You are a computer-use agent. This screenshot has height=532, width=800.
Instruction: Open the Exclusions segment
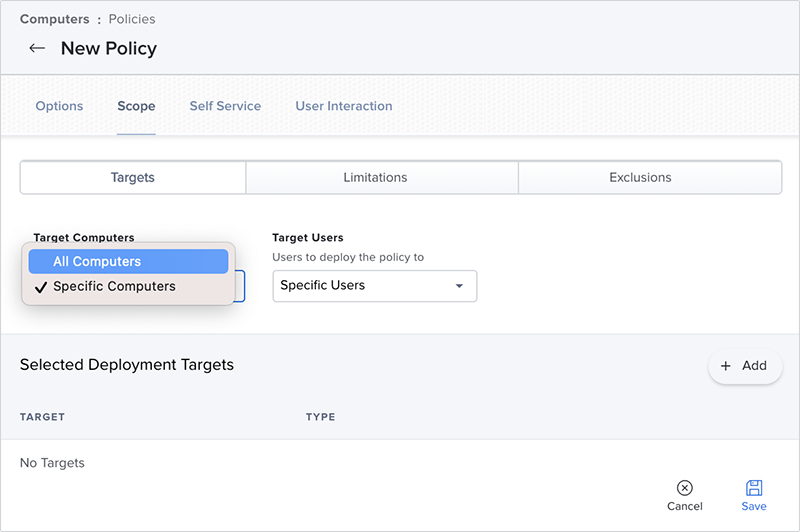640,178
